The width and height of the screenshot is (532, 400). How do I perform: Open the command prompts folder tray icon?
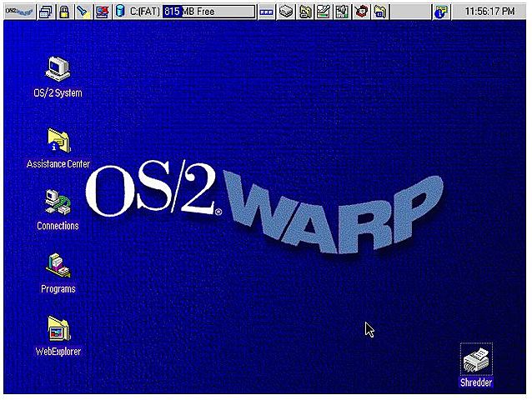tap(379, 12)
